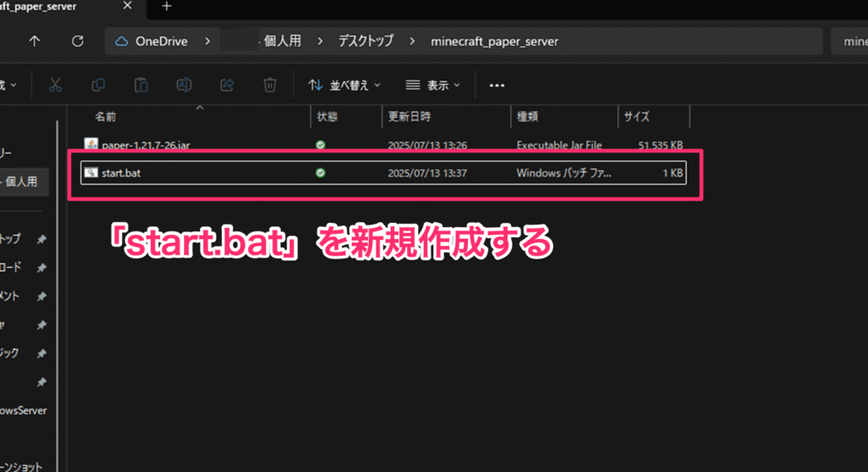Copy the selected file

tap(98, 86)
